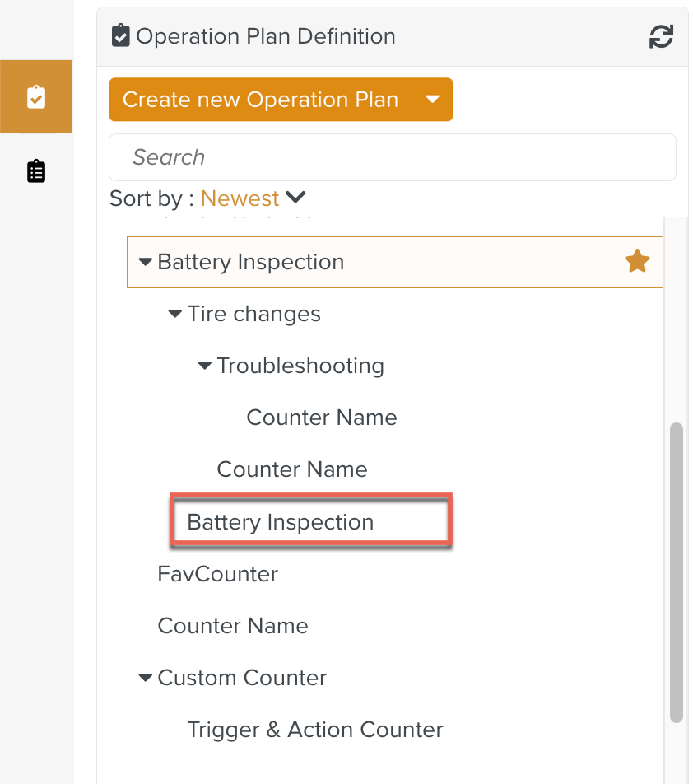Viewport: 693px width, 784px height.
Task: Click the Create new Operation Plan button
Action: click(x=260, y=100)
